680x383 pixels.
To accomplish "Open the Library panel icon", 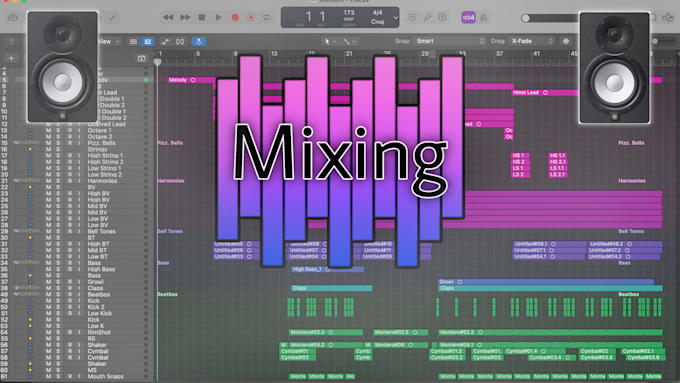I will pyautogui.click(x=13, y=18).
